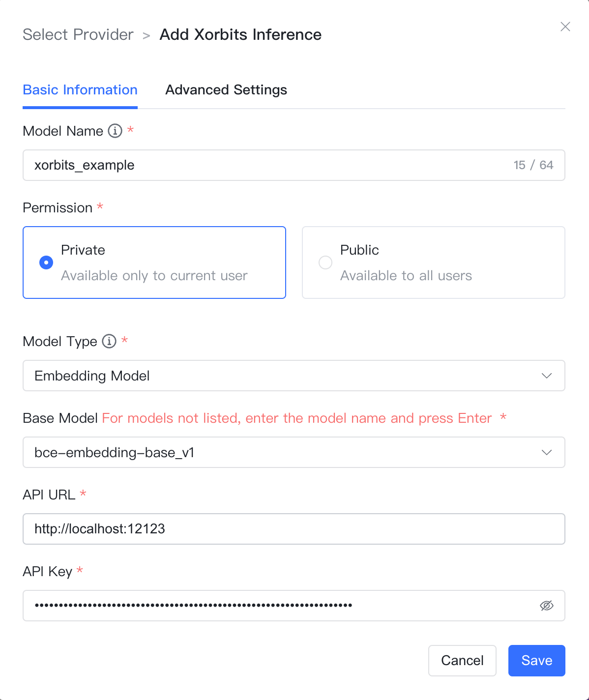Image resolution: width=589 pixels, height=700 pixels.
Task: Expand the bce-embedding-base_v1 base model dropdown
Action: tap(294, 452)
